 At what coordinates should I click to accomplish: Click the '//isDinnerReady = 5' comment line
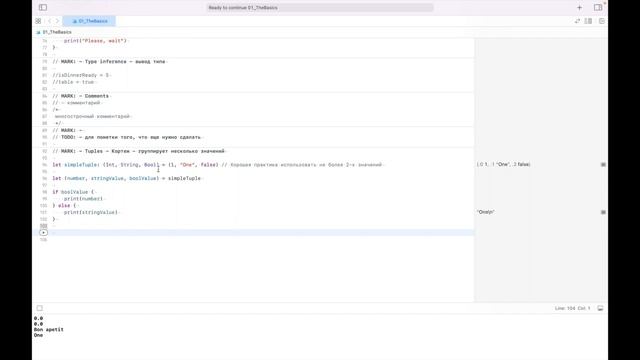tap(81, 75)
